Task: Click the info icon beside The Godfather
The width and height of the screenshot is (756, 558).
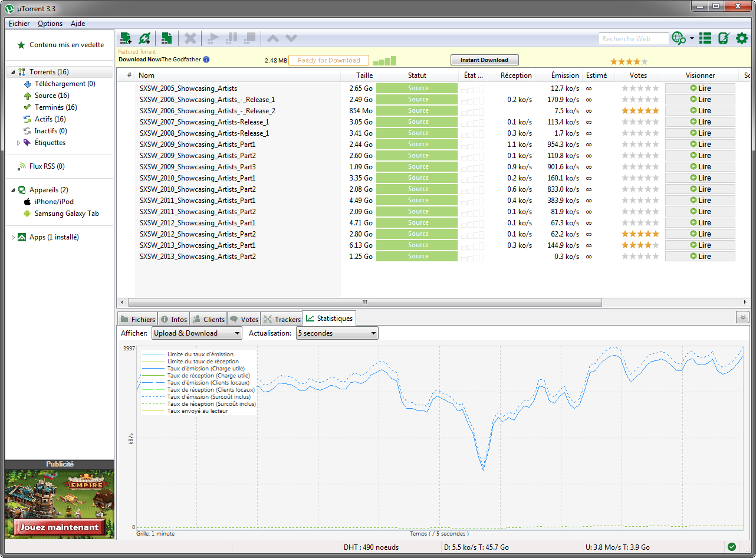Action: point(206,60)
